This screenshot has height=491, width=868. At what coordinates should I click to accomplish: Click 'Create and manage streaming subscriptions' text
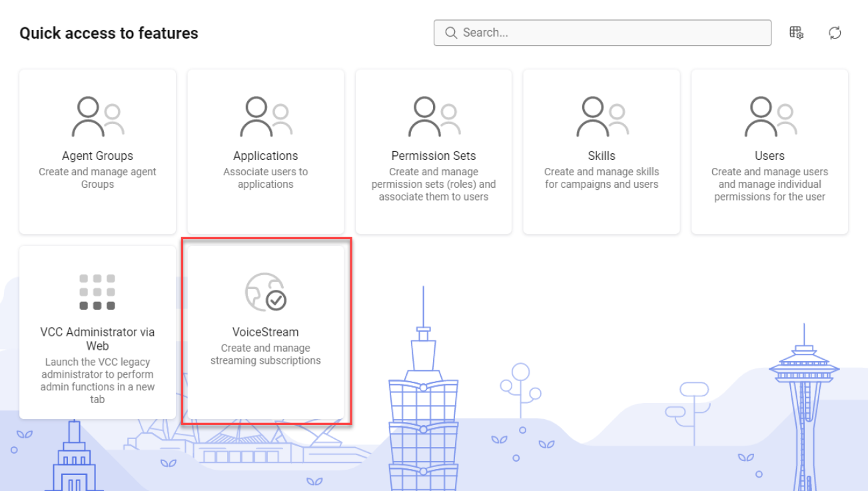click(x=266, y=354)
